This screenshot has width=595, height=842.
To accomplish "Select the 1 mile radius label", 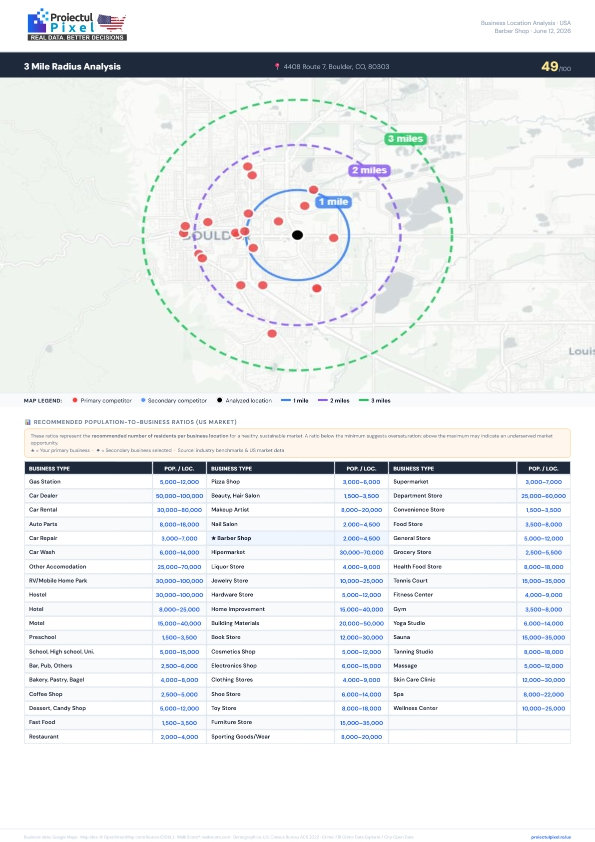I will pyautogui.click(x=333, y=202).
